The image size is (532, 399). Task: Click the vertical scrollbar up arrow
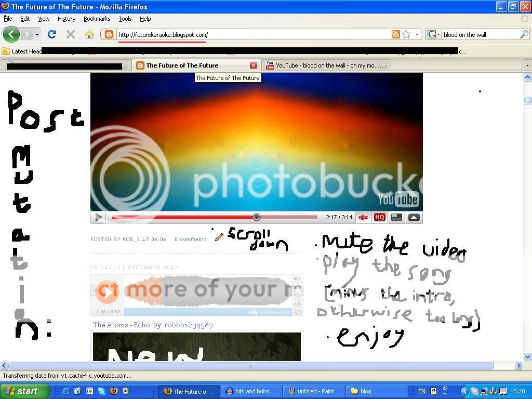point(527,78)
